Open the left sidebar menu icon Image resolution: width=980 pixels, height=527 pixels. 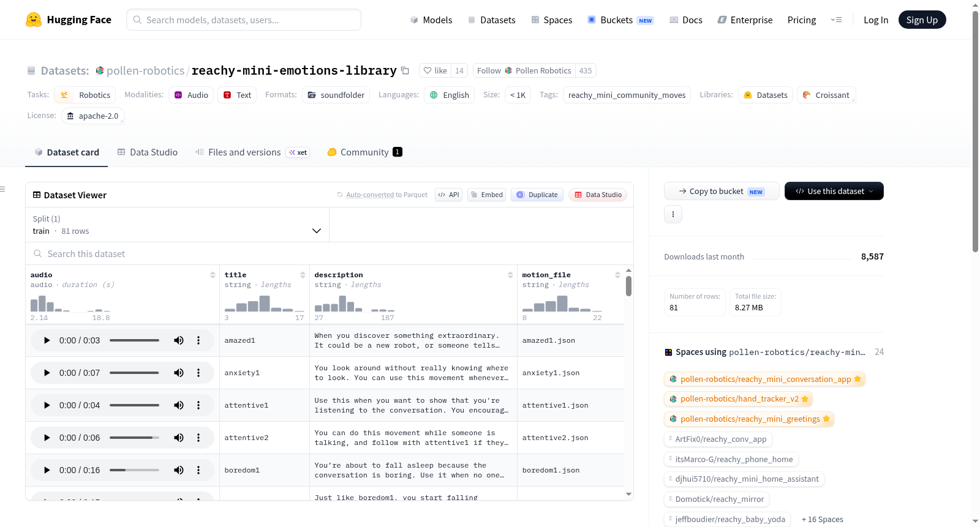2,189
